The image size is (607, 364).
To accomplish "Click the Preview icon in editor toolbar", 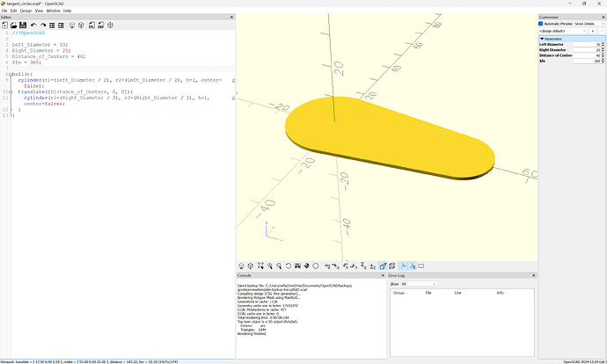I will [72, 25].
